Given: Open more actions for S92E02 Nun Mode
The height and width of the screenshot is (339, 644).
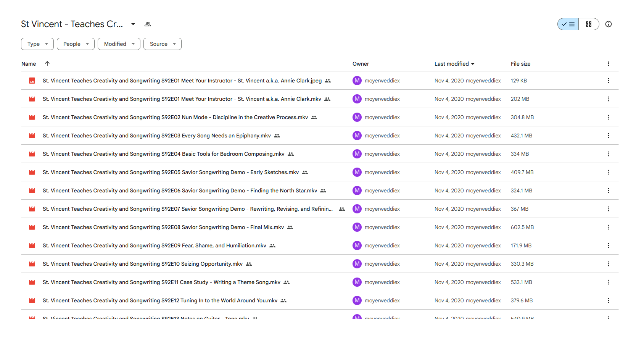Looking at the screenshot, I should pyautogui.click(x=609, y=117).
